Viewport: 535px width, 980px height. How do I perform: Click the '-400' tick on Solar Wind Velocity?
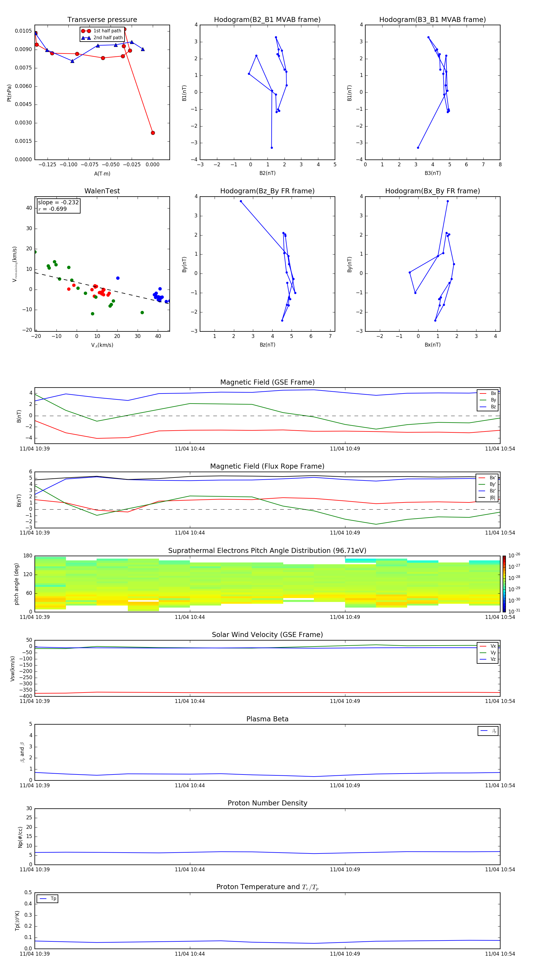[26, 696]
